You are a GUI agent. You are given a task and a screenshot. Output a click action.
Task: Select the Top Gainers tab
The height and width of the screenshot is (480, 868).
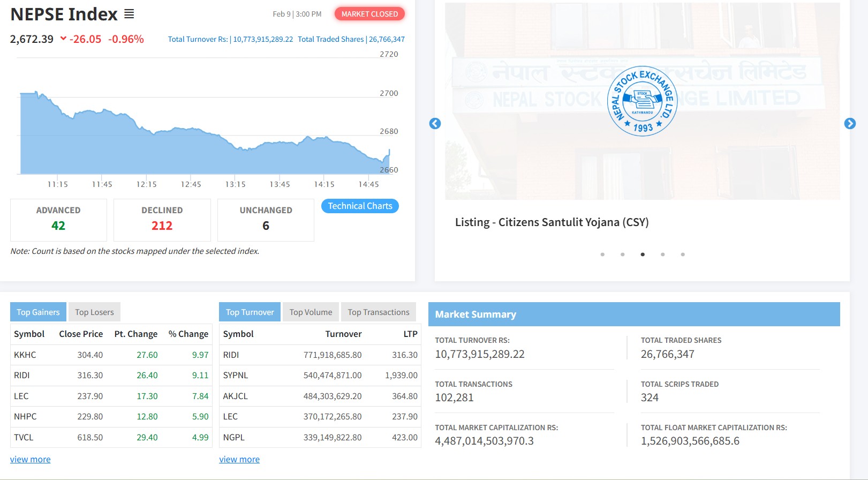pos(38,312)
